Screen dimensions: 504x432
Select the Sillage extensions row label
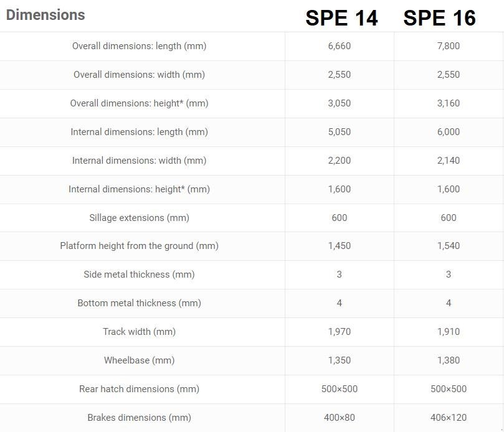(139, 218)
